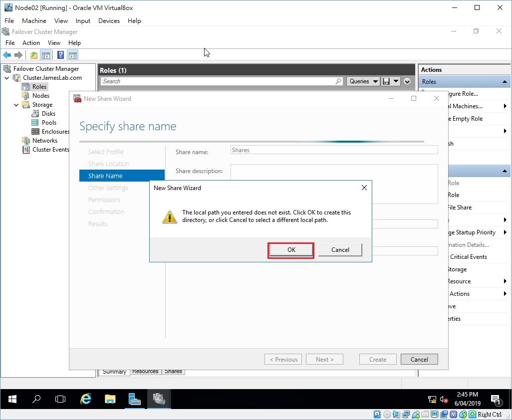Open the Devices menu in VirtualBox
512x420 pixels.
point(109,20)
